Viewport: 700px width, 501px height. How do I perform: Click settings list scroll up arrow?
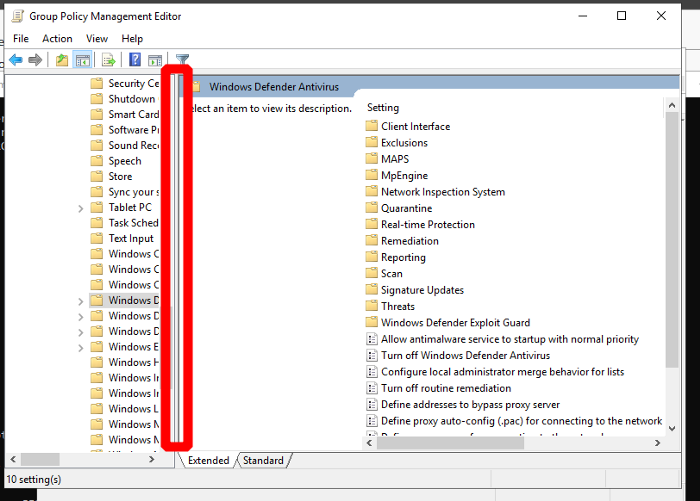[x=672, y=106]
